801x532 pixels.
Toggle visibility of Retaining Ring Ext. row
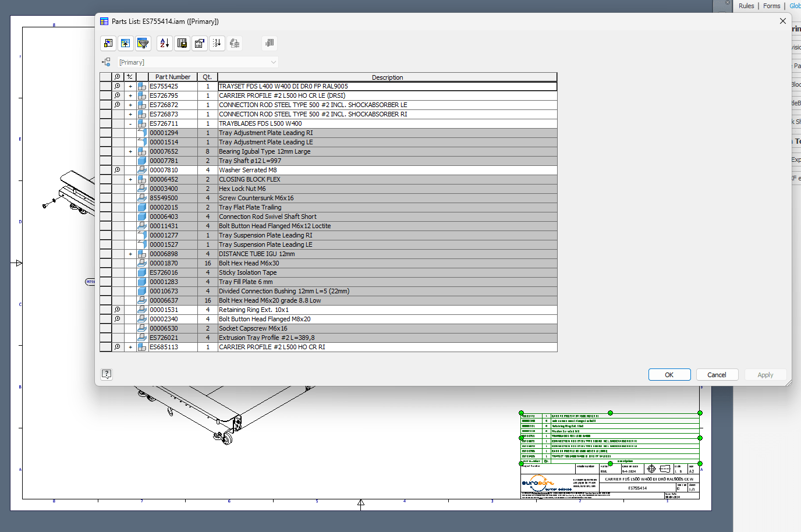(117, 310)
